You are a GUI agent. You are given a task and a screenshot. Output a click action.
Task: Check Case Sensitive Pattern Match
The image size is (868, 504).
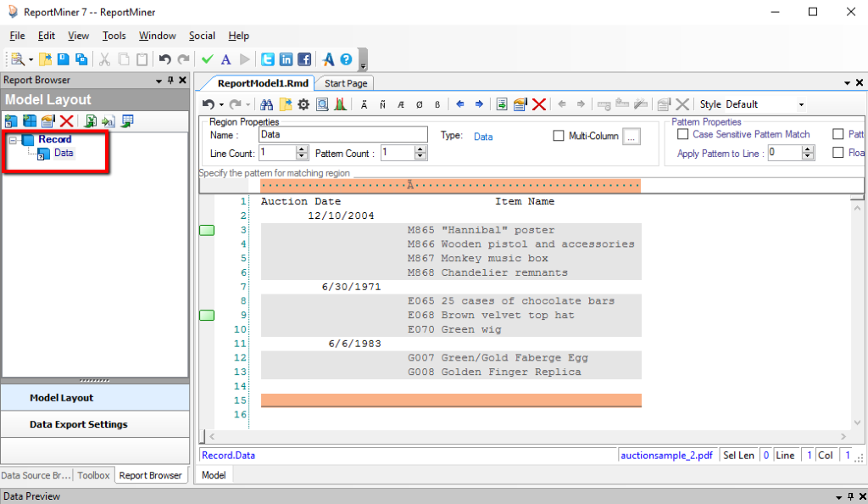pyautogui.click(x=682, y=134)
